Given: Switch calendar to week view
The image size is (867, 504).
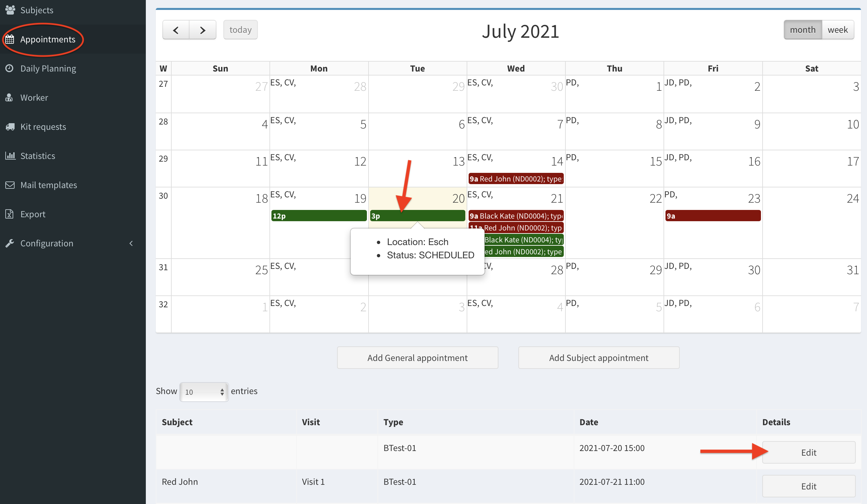Looking at the screenshot, I should click(838, 30).
